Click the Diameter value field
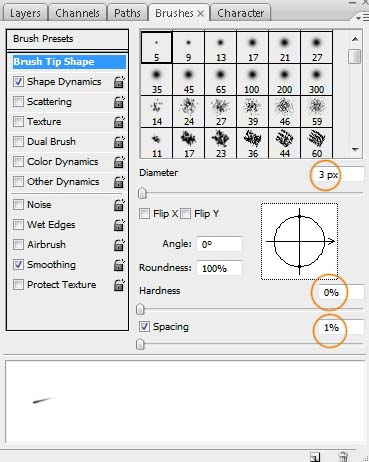This screenshot has width=369, height=462. (x=338, y=175)
